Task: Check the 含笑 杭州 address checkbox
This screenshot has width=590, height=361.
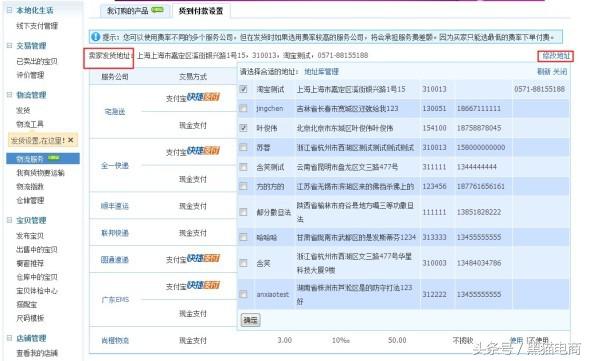Action: [244, 263]
